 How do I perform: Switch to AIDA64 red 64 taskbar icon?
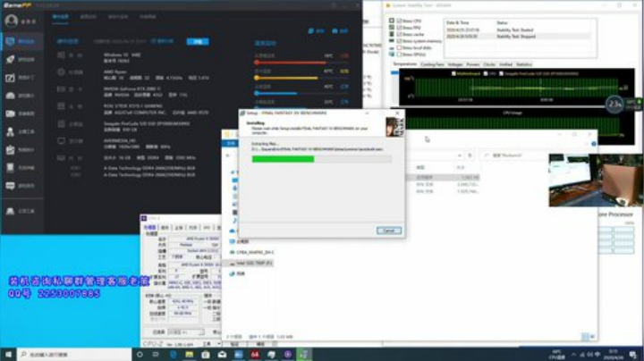[x=255, y=354]
